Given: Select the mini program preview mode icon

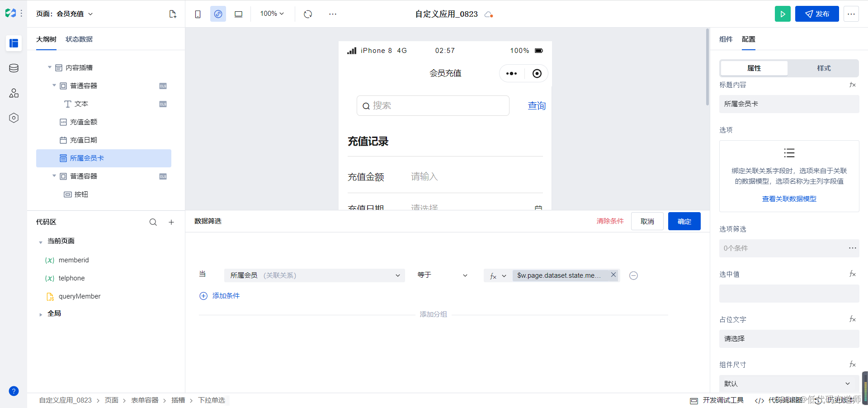Looking at the screenshot, I should tap(218, 14).
